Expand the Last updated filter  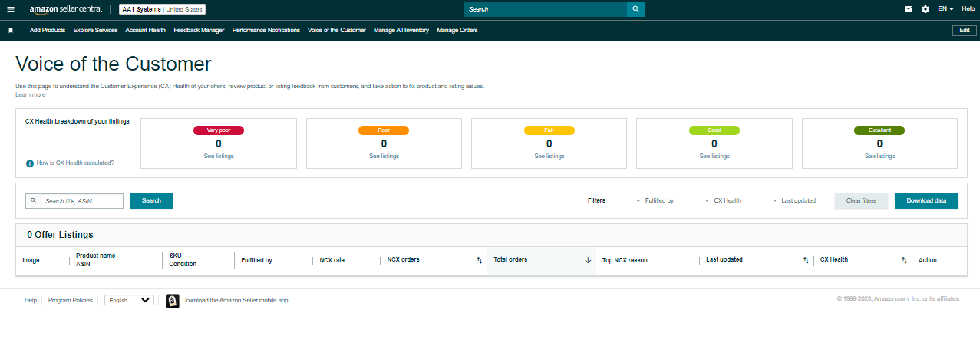[794, 200]
